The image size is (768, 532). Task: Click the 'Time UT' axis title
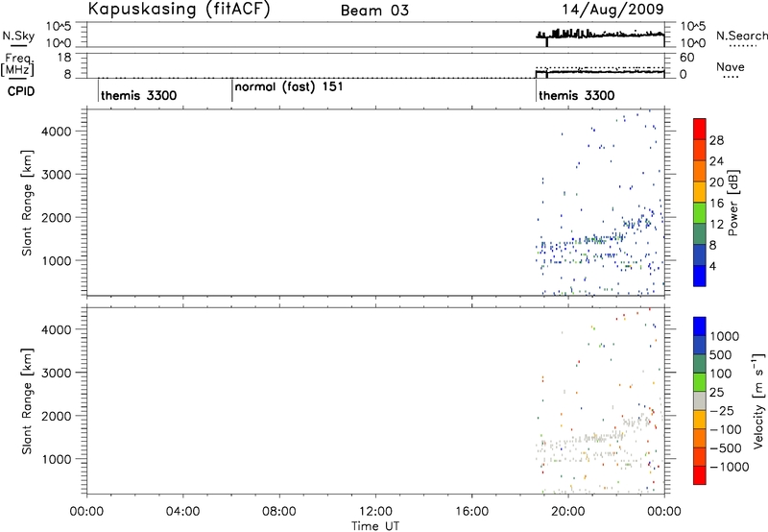coord(375,526)
